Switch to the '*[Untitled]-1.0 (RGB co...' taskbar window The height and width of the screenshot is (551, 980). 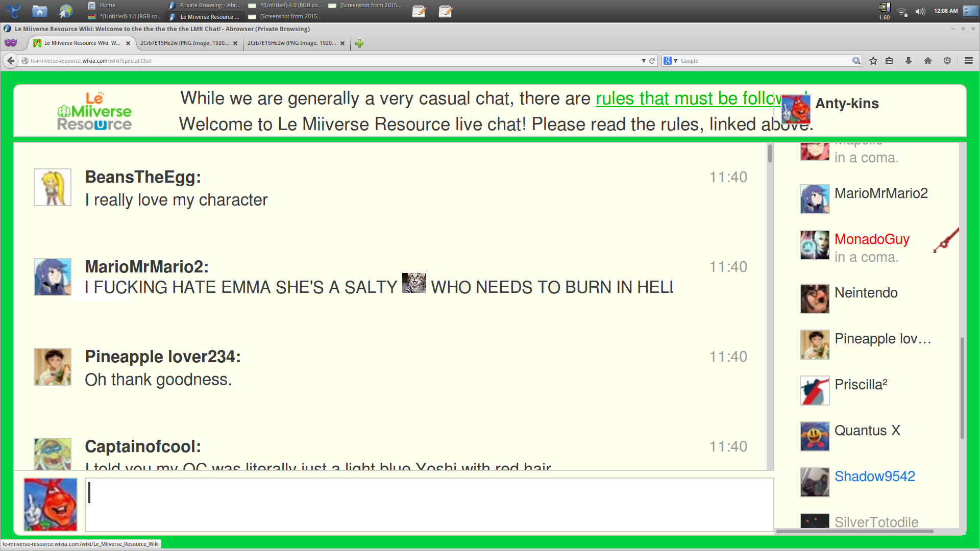click(125, 16)
